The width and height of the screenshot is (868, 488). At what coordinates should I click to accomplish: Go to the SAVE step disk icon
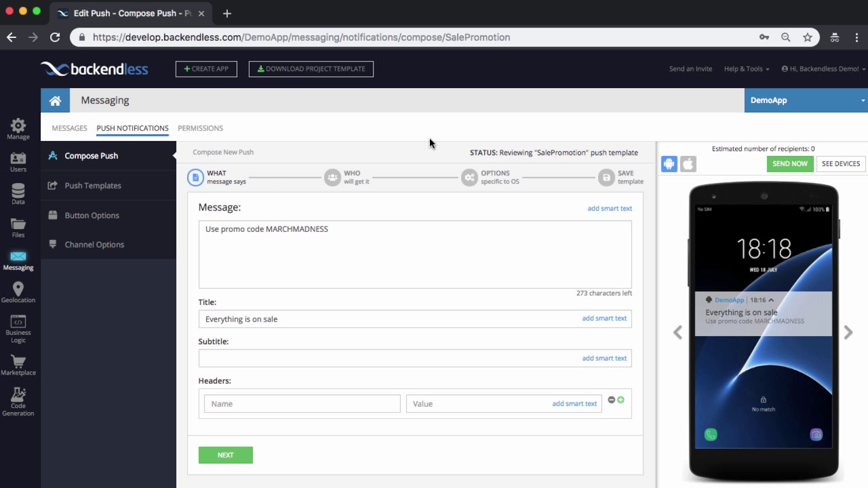[606, 178]
